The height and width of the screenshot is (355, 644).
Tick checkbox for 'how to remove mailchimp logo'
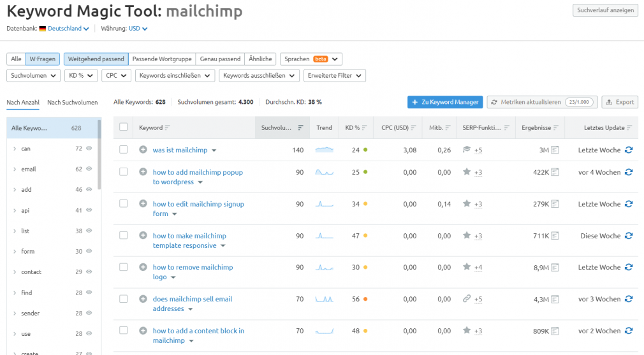pyautogui.click(x=123, y=267)
